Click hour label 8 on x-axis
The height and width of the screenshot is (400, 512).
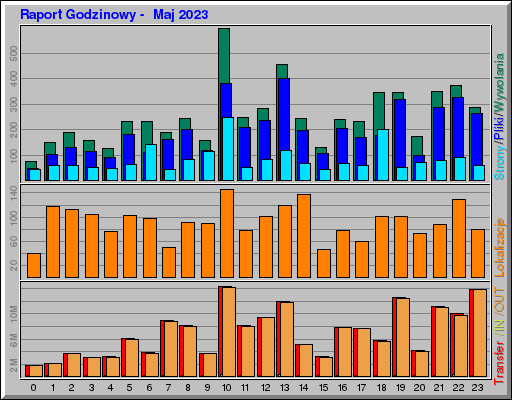(188, 388)
